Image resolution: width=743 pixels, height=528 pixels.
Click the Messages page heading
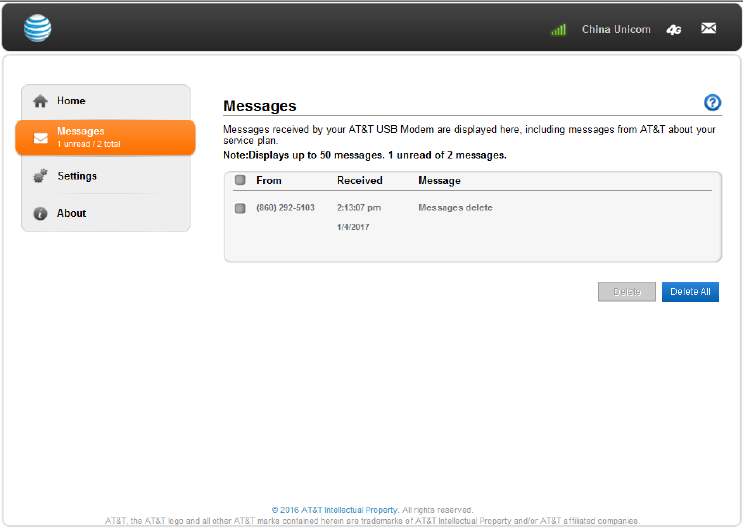pyautogui.click(x=260, y=106)
